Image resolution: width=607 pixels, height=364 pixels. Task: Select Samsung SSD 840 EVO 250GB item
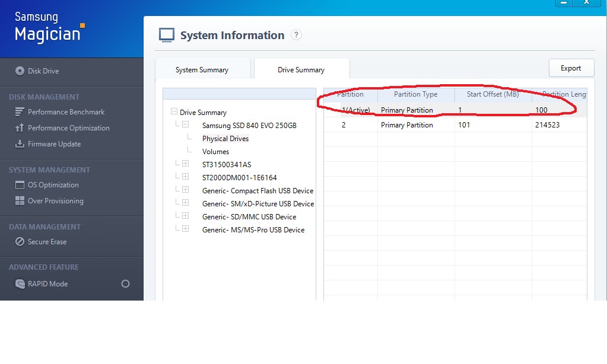[249, 125]
